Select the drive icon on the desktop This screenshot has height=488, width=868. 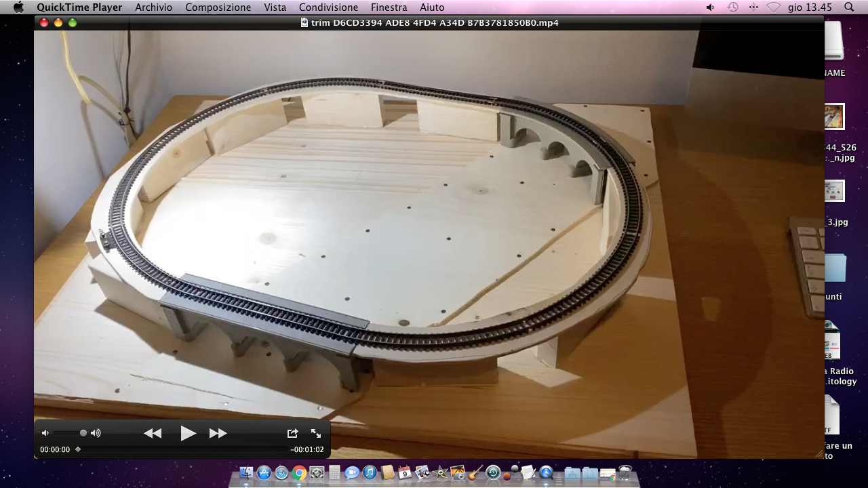(834, 42)
